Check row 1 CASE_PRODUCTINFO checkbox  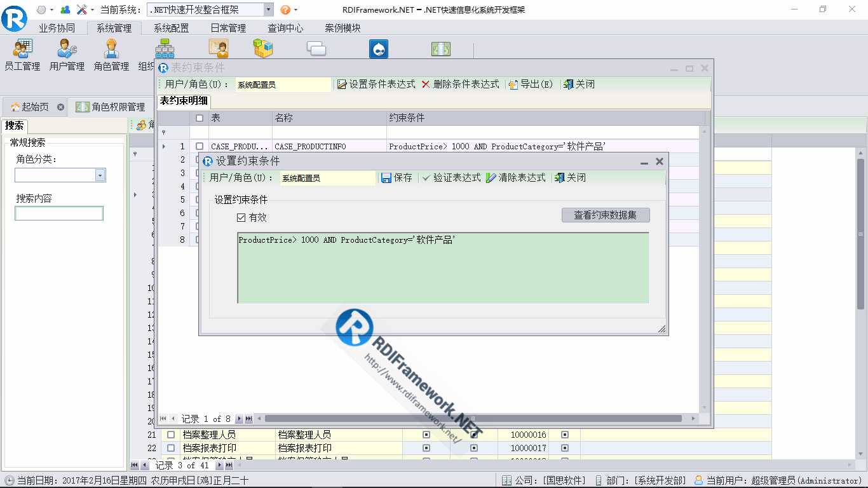pyautogui.click(x=200, y=147)
